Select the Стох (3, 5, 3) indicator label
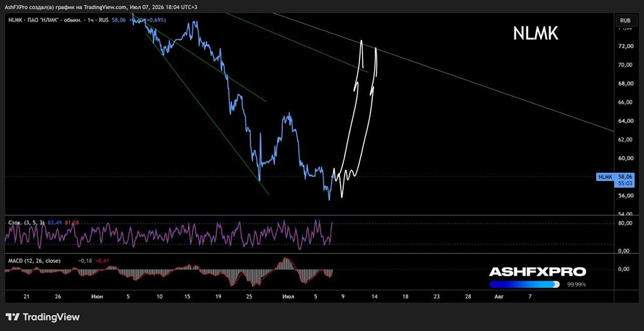Screen dimensions: 644x331 (x=26, y=223)
